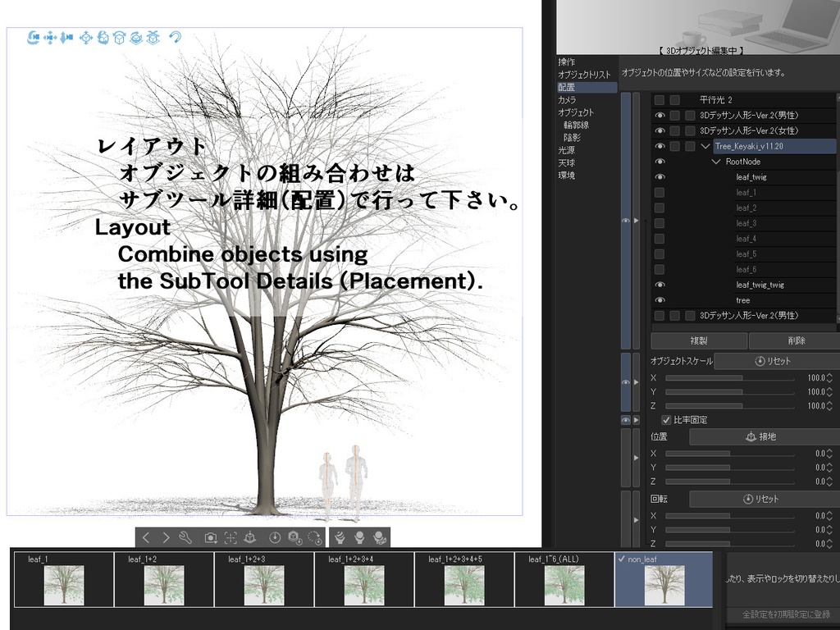The image size is (840, 630).
Task: Open tool settings via the wrench icon
Action: coord(185,536)
